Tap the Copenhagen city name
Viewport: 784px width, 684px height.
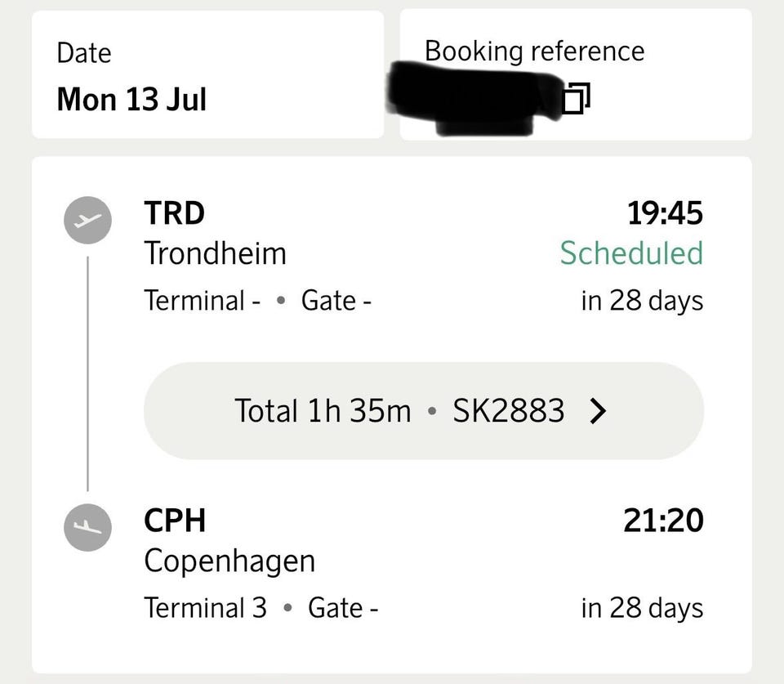point(230,561)
